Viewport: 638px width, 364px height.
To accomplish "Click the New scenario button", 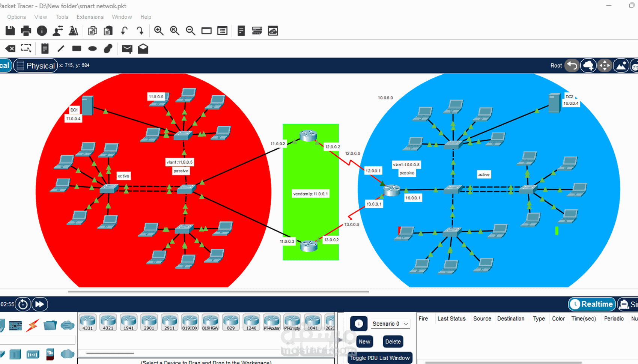I will [x=364, y=341].
